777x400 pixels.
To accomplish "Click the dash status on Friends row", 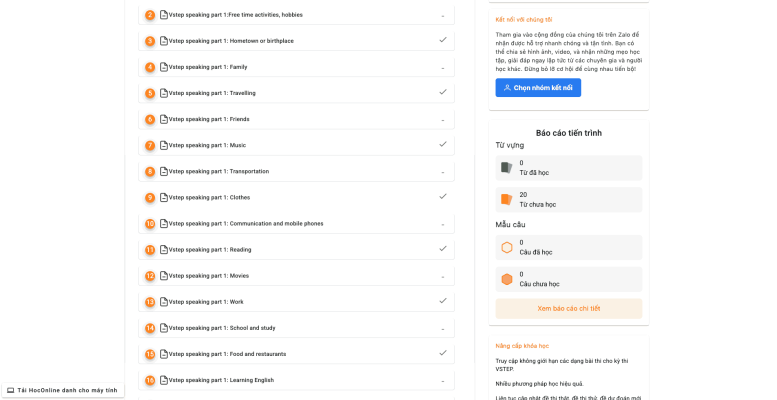I will pyautogui.click(x=443, y=120).
